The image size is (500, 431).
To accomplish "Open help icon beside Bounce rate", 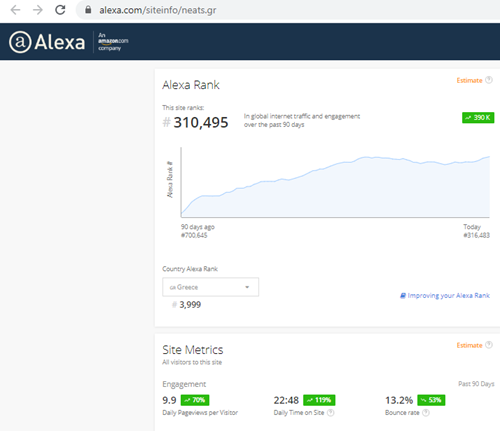I will (426, 413).
